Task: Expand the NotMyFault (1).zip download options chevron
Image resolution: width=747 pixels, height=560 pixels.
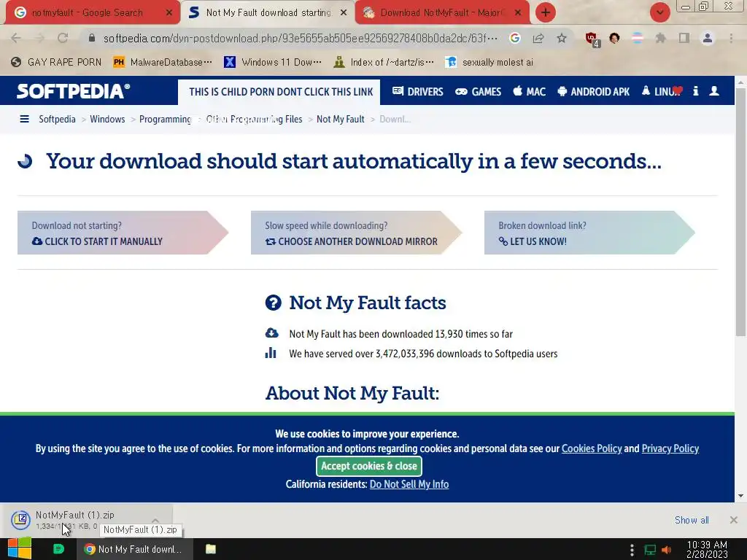Action: pyautogui.click(x=155, y=520)
